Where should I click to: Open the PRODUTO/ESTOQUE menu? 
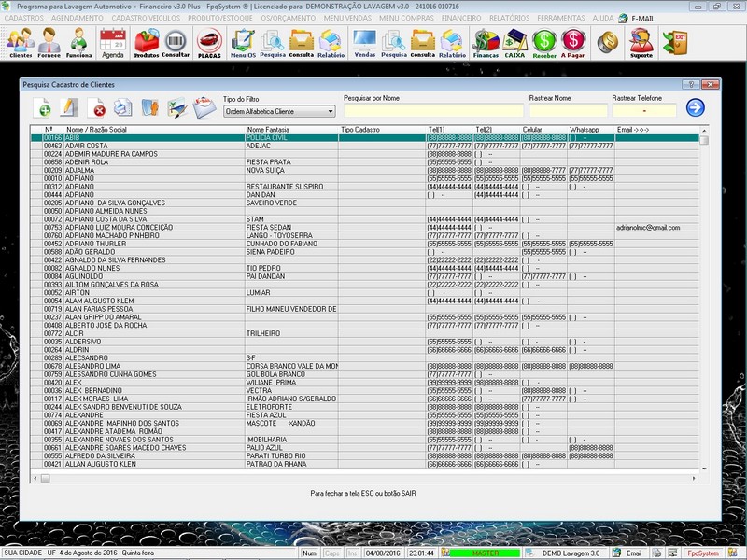tap(220, 18)
